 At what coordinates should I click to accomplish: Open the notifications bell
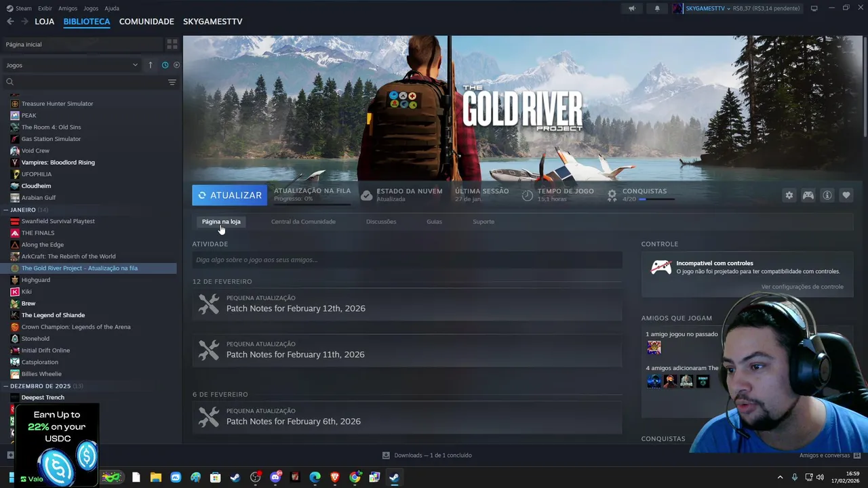click(x=656, y=8)
